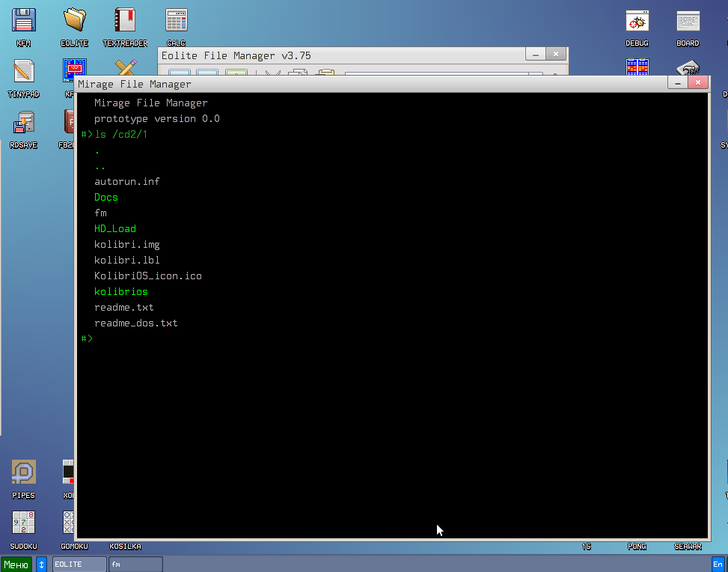This screenshot has width=728, height=572.
Task: Launch EOLITE from the desktop folder icon
Action: 74,21
